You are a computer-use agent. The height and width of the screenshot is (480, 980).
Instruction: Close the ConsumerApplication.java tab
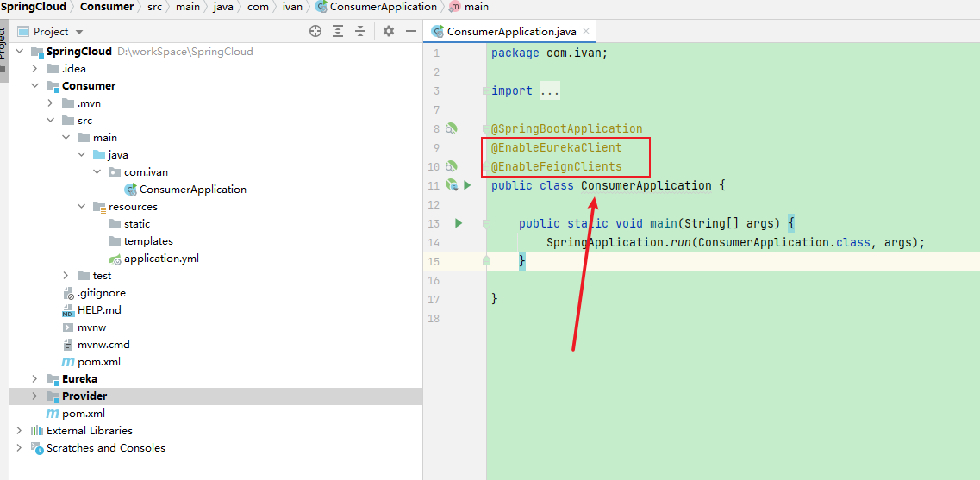pos(585,31)
